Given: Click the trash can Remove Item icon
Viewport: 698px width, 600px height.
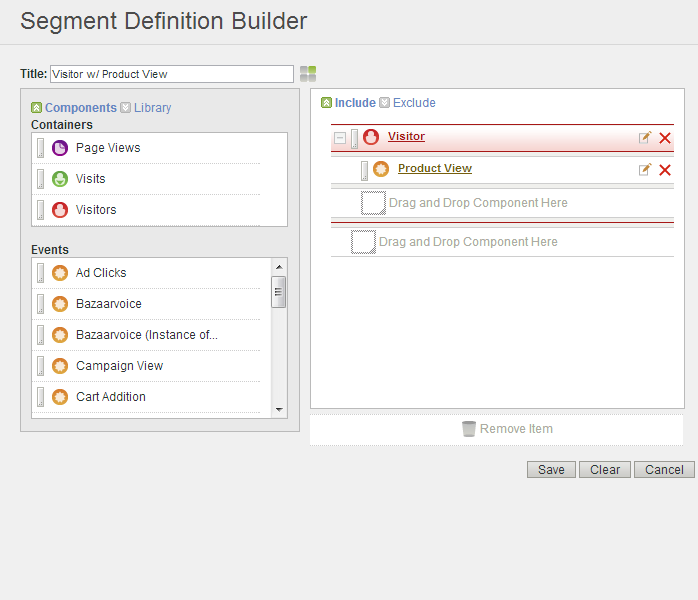Looking at the screenshot, I should coord(469,429).
